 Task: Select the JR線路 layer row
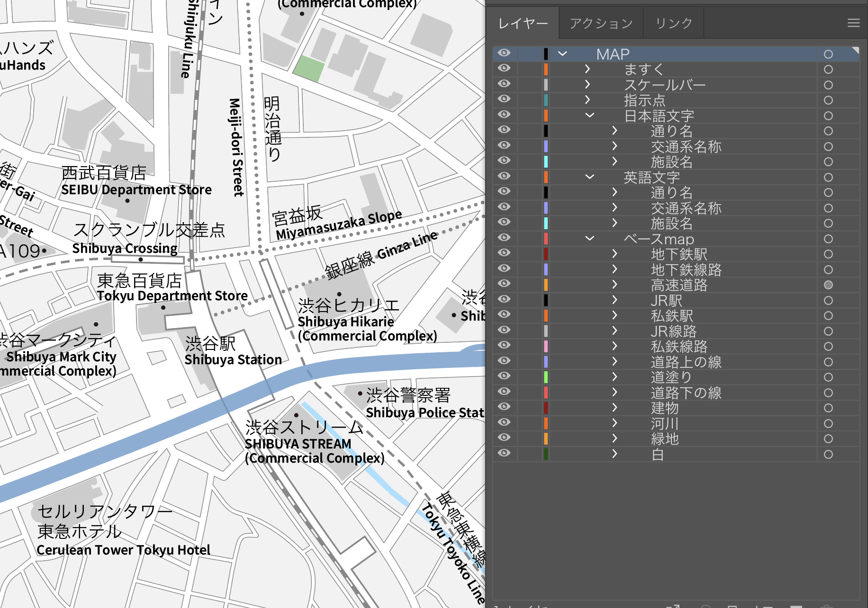pyautogui.click(x=676, y=331)
